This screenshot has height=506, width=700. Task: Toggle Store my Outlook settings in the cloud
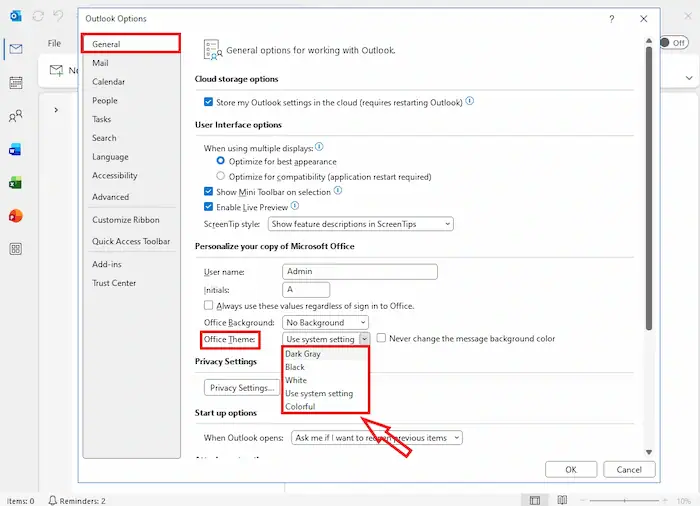(208, 102)
